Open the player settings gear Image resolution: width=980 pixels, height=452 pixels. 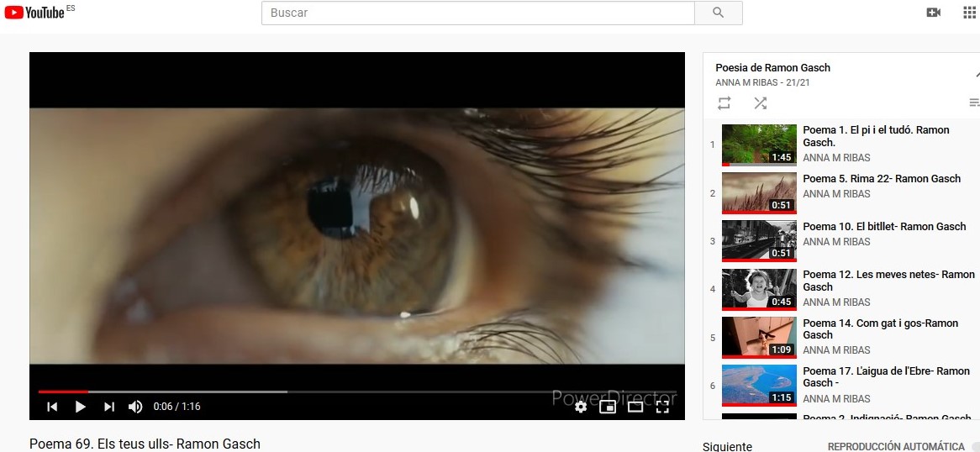click(x=581, y=407)
